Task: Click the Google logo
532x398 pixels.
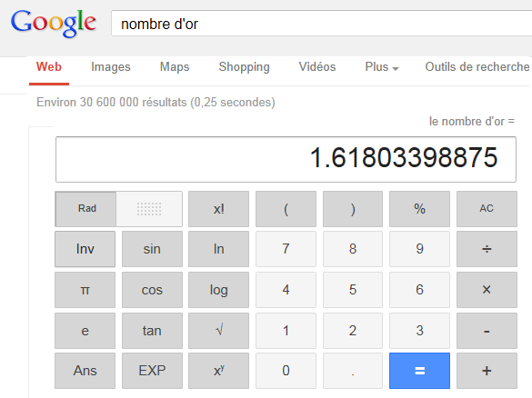Action: (54, 23)
